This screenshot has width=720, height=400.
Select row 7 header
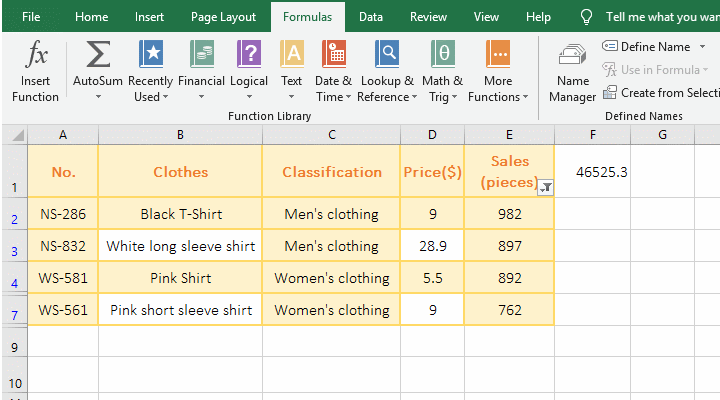pyautogui.click(x=15, y=310)
